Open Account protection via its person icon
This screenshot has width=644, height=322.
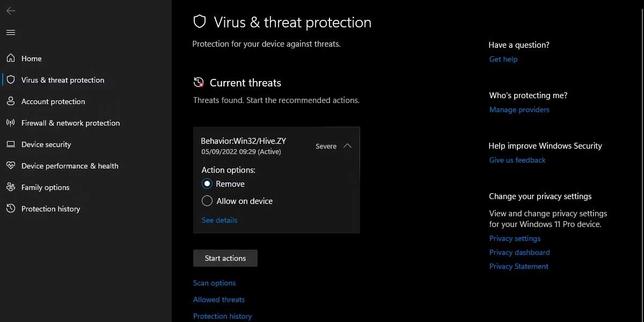(11, 101)
